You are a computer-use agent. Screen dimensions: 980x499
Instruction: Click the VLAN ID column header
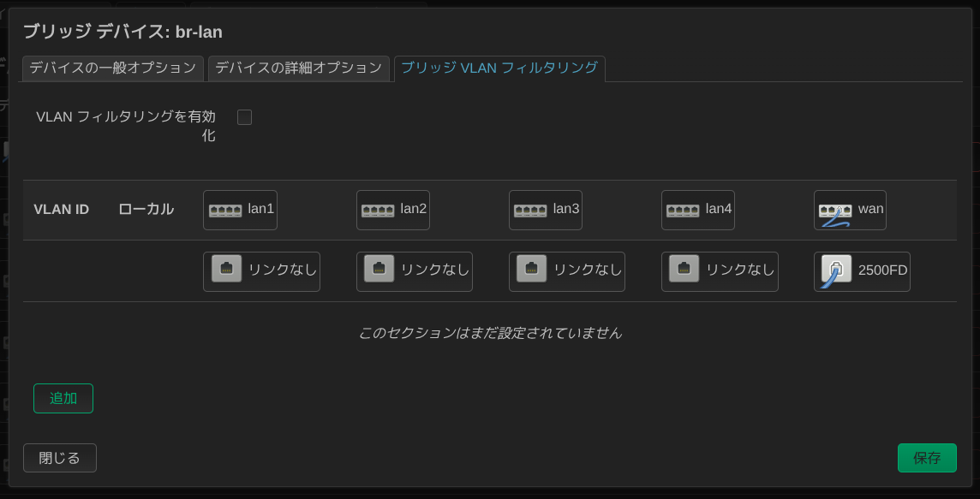pos(62,209)
